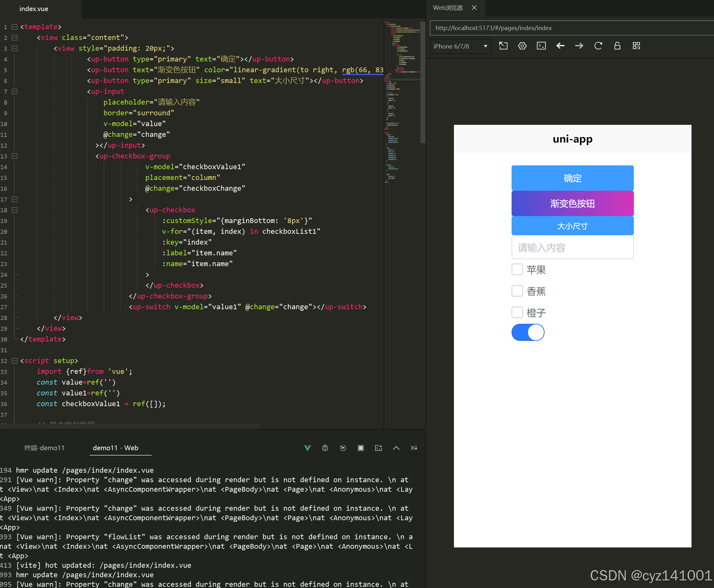Collapse the script setup block at line 32
This screenshot has width=714, height=588.
click(14, 361)
